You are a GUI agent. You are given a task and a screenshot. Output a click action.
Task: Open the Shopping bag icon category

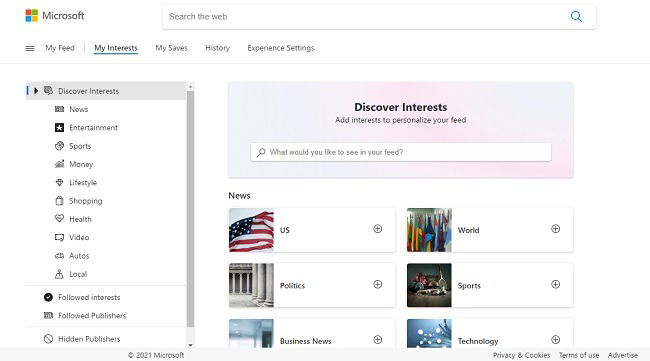pyautogui.click(x=59, y=201)
